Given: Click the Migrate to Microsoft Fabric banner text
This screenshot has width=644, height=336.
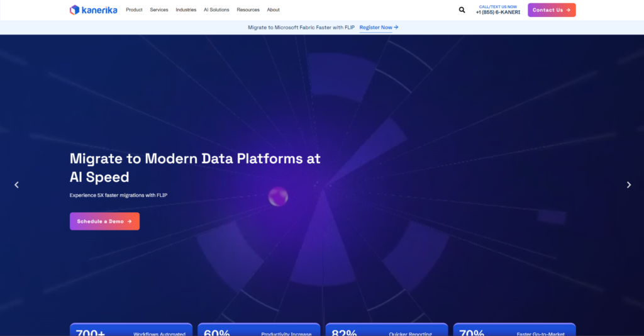Looking at the screenshot, I should [301, 28].
